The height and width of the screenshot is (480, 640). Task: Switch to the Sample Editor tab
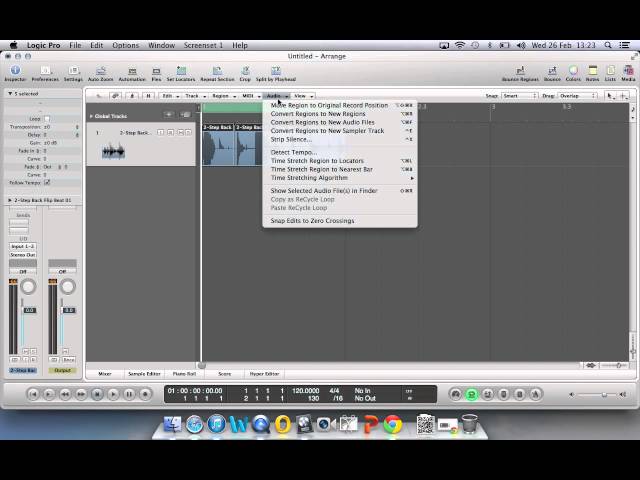144,373
